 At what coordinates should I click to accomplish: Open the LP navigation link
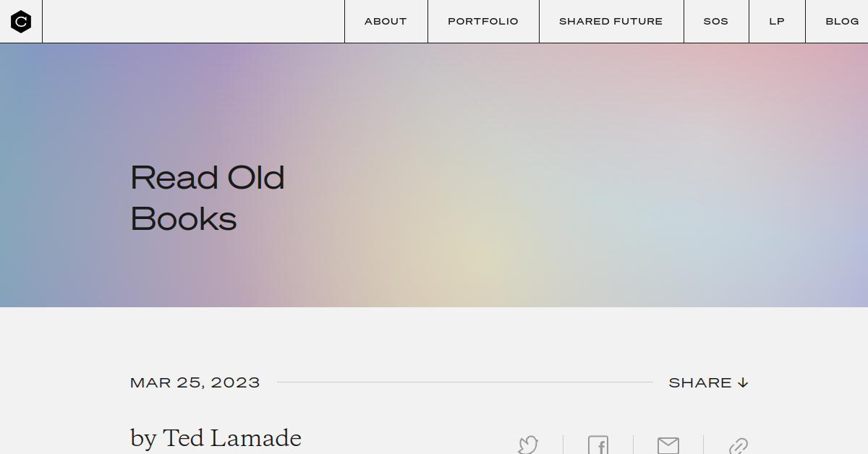click(x=777, y=22)
